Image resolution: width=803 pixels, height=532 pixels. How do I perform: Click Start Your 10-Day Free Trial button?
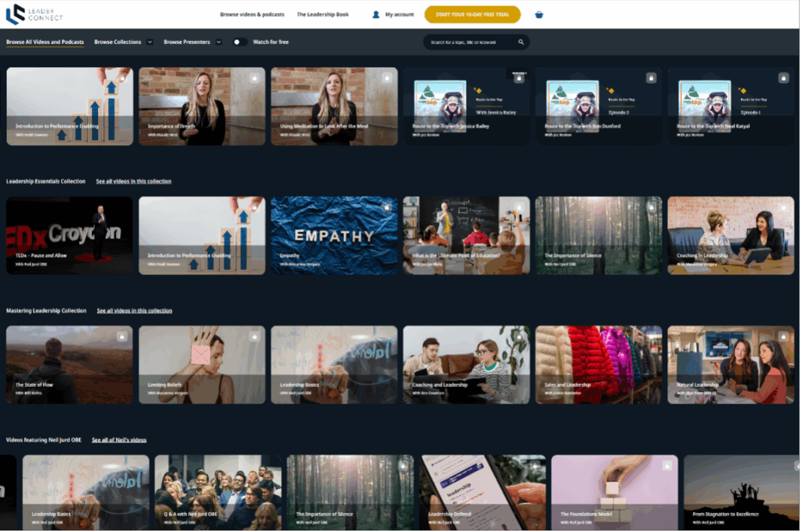pyautogui.click(x=473, y=14)
